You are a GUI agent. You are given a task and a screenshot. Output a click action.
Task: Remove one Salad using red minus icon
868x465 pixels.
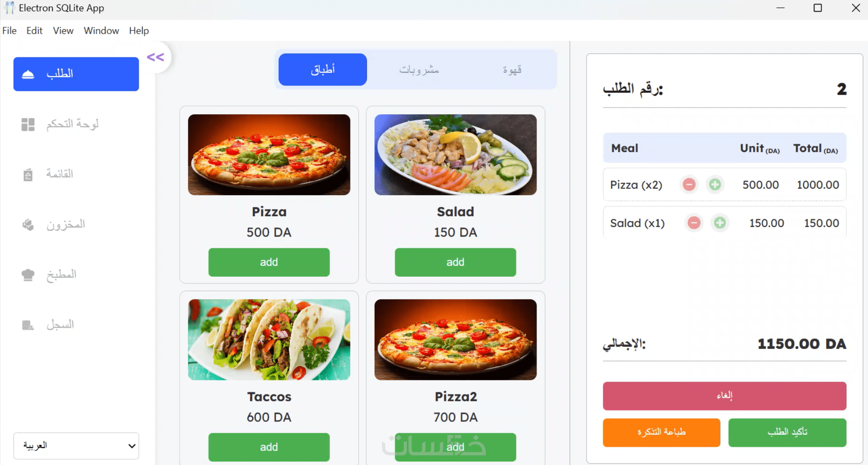tap(694, 223)
